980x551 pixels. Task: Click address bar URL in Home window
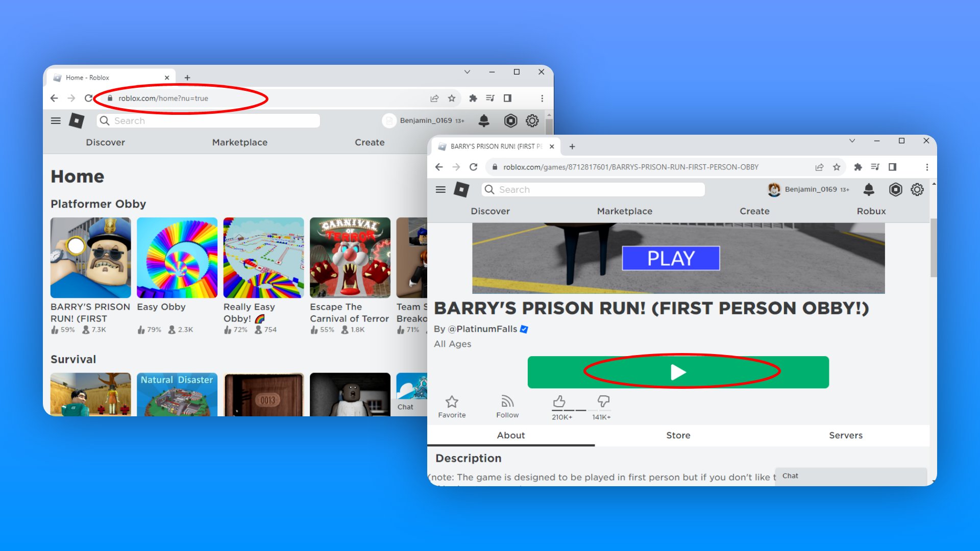tap(163, 98)
